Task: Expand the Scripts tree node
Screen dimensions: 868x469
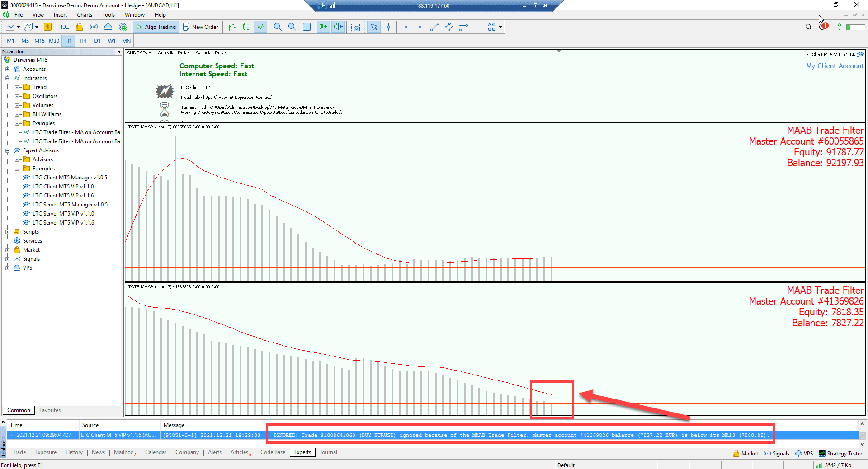Action: (x=7, y=232)
